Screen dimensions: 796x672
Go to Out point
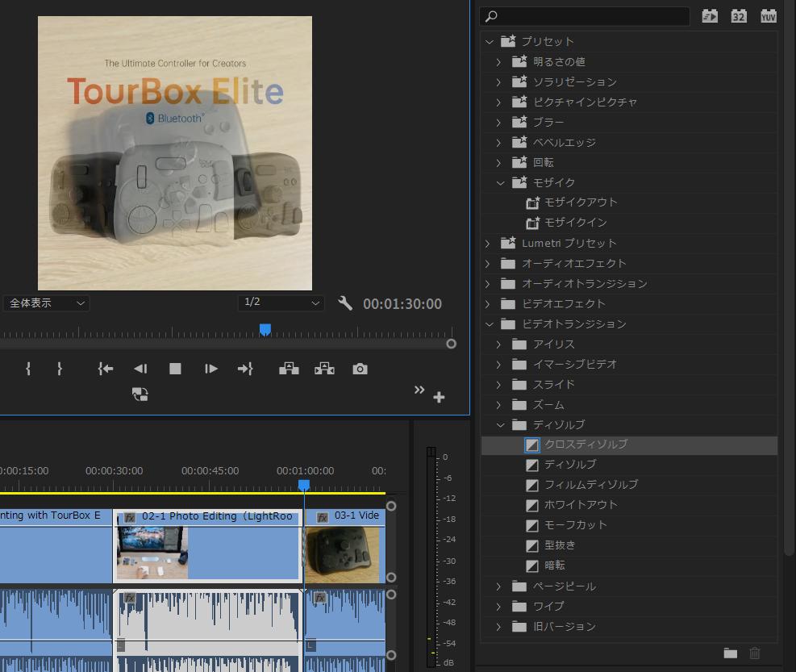tap(246, 369)
